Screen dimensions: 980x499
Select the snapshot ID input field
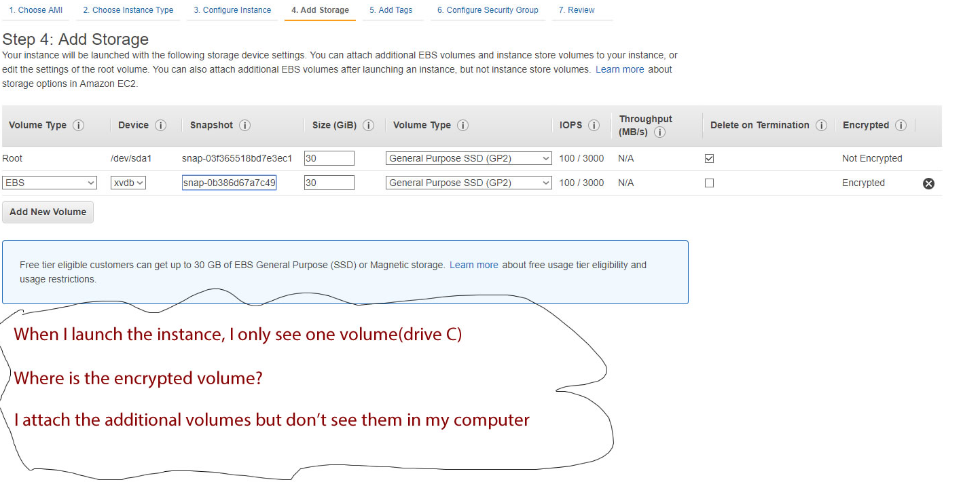229,182
